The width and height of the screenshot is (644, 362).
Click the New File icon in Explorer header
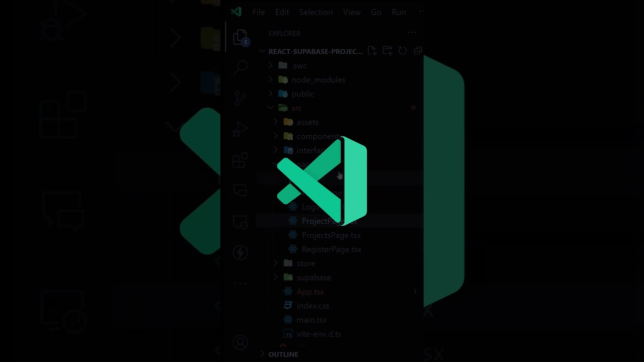click(x=372, y=51)
